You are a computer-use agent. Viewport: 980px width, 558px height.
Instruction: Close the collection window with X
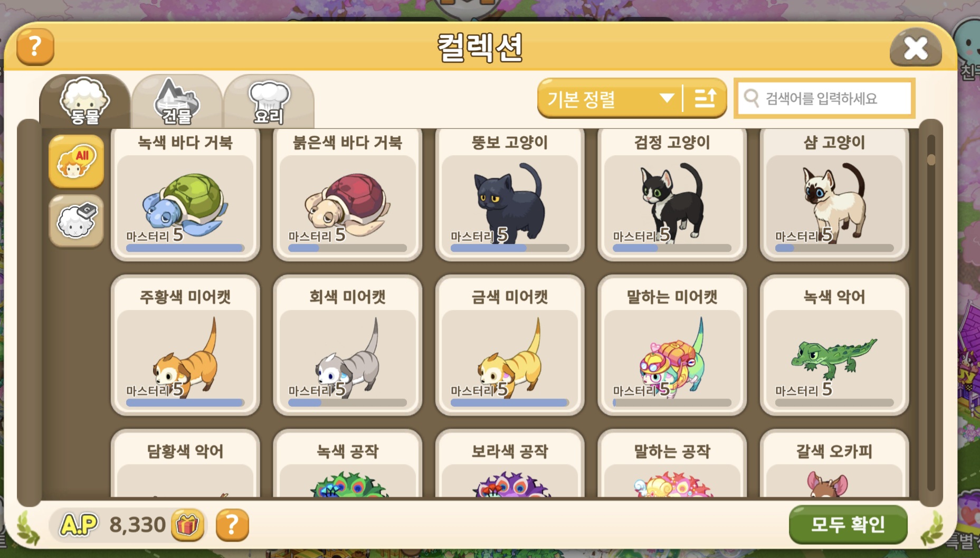pyautogui.click(x=916, y=48)
